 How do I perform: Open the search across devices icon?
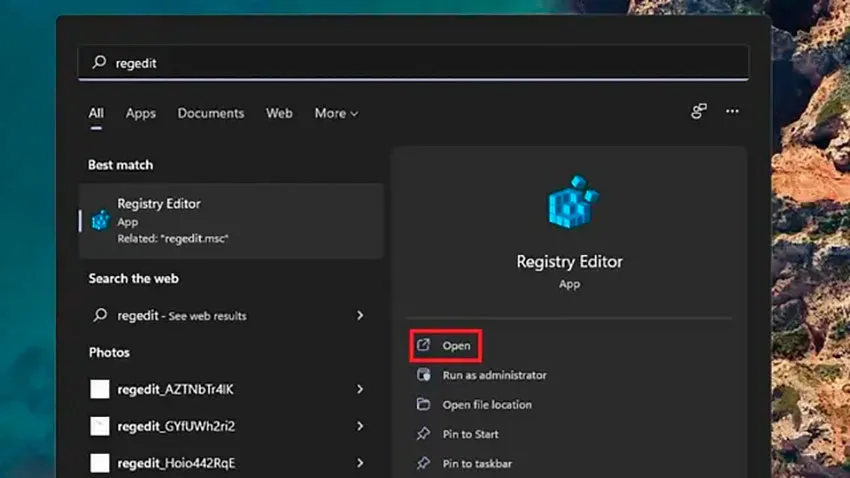click(x=699, y=111)
